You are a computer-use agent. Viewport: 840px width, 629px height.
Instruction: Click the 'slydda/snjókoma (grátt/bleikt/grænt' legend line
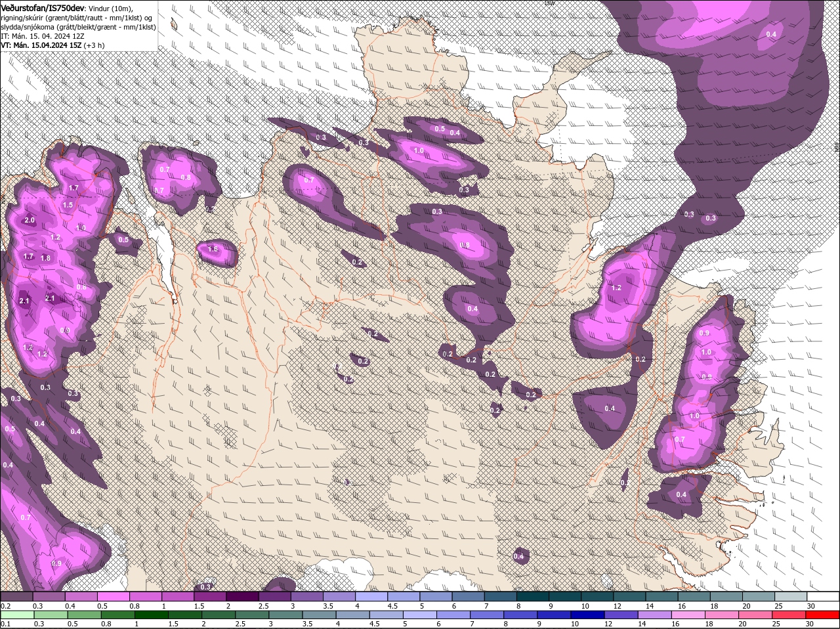[79, 27]
